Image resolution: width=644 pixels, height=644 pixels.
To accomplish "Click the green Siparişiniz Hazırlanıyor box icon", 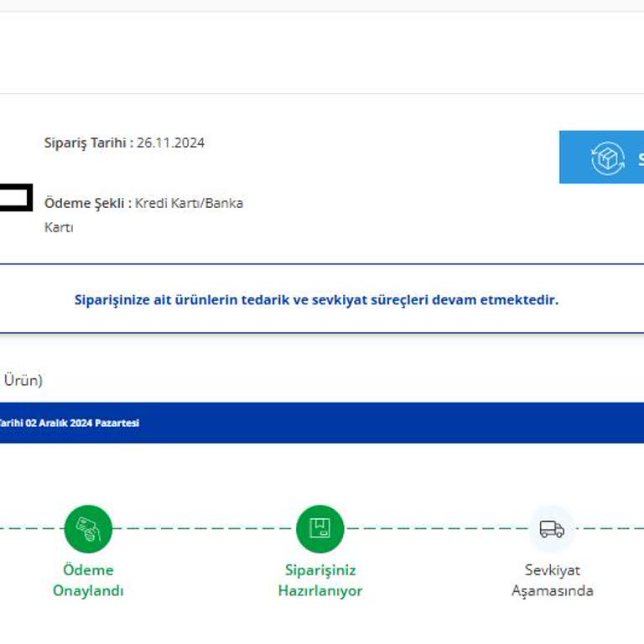I will [320, 529].
